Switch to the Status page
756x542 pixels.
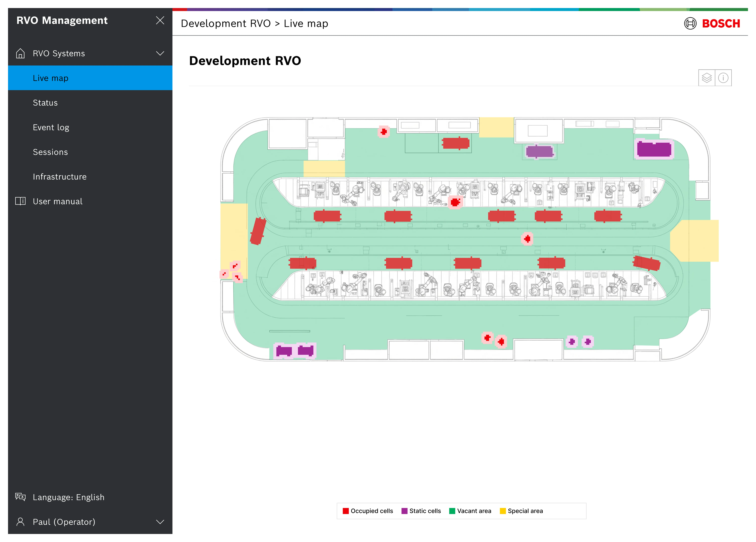pyautogui.click(x=45, y=102)
